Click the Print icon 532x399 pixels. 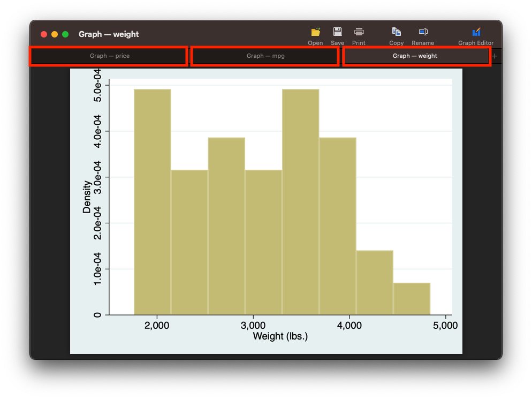click(359, 32)
